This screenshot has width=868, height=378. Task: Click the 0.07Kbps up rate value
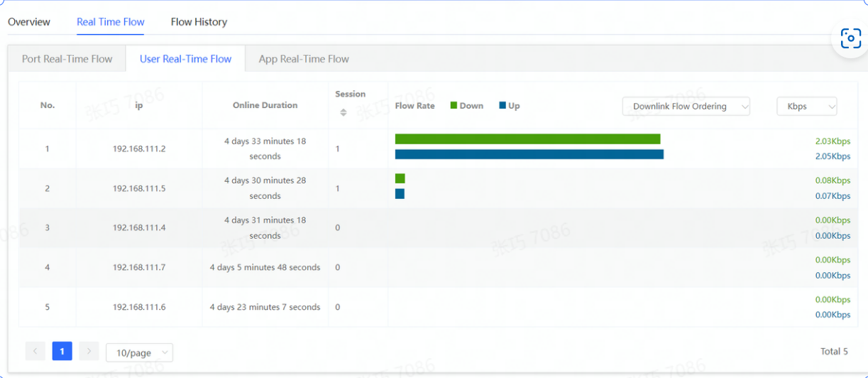[x=833, y=196]
